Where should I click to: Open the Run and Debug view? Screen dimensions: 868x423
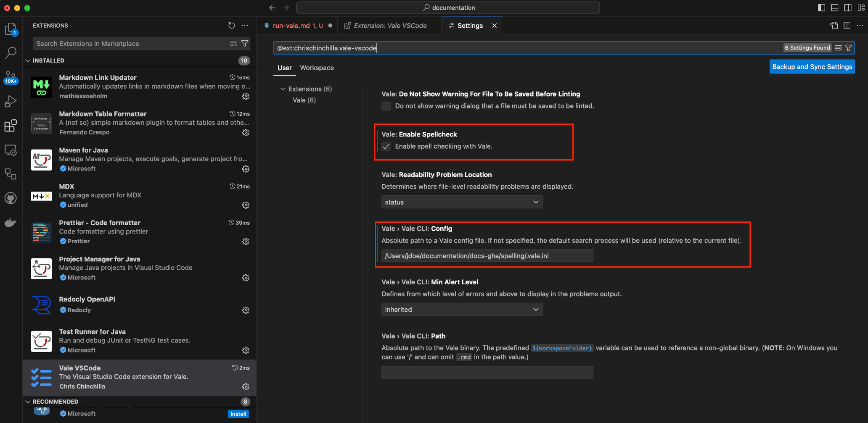tap(11, 101)
